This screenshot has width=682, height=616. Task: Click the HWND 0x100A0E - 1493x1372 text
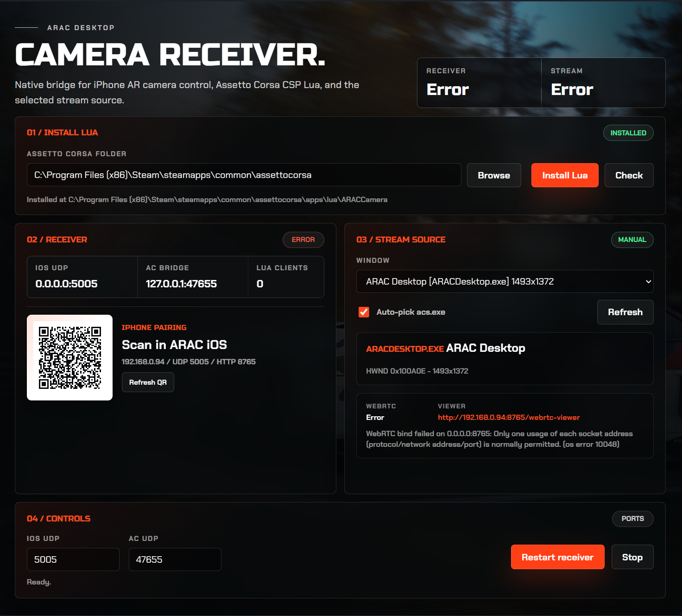(x=417, y=371)
